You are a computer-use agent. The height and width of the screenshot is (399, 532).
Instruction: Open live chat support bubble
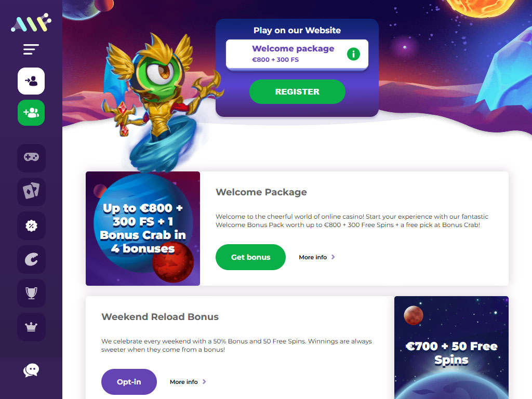pos(31,370)
